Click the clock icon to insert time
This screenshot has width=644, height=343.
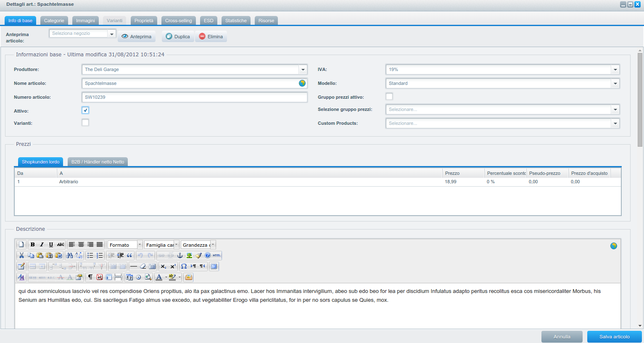point(139,277)
